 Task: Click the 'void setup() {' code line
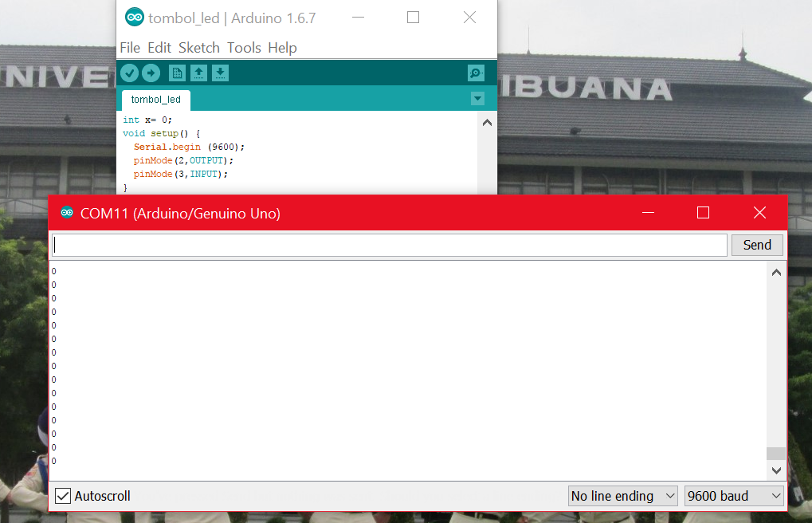pos(161,133)
